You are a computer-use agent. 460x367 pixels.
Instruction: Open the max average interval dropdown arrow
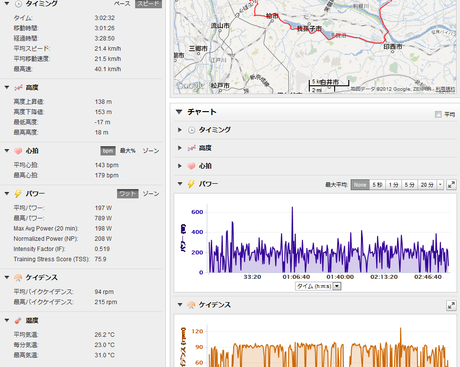click(440, 185)
